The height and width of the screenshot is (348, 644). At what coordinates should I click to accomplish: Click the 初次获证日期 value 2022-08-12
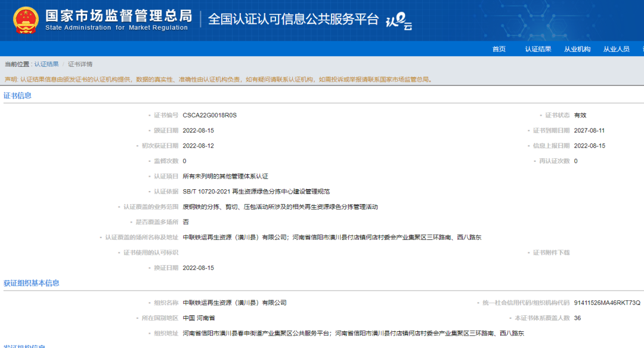pos(199,146)
